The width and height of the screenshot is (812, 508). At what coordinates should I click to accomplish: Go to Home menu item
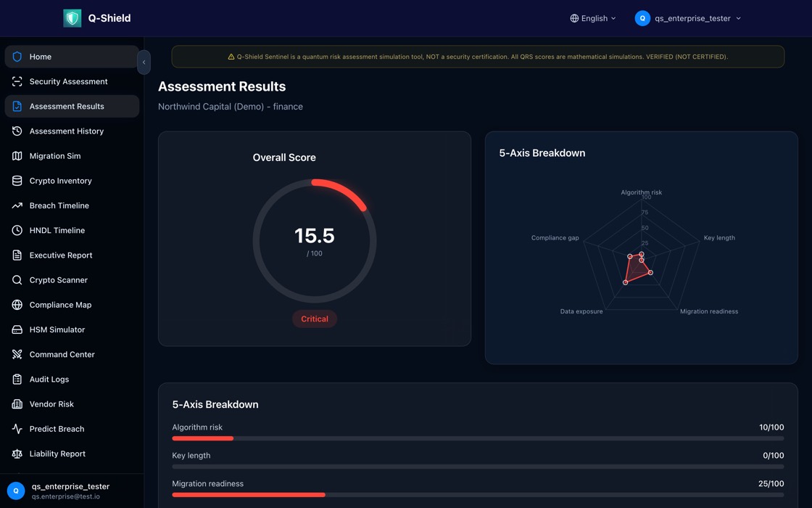(72, 57)
